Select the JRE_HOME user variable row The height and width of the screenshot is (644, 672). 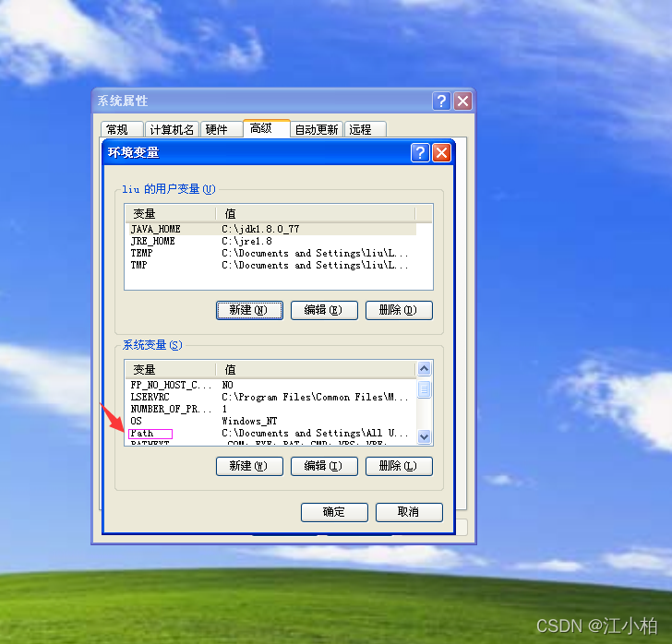click(x=271, y=241)
